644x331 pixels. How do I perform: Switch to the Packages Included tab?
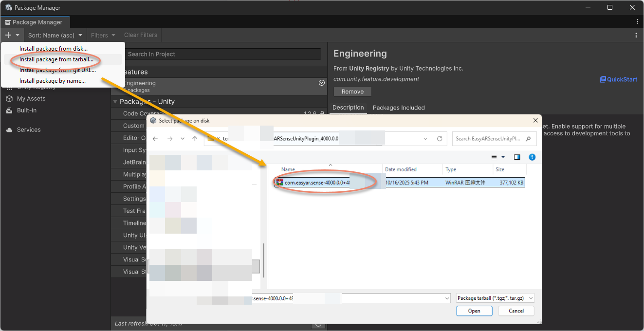pos(398,108)
